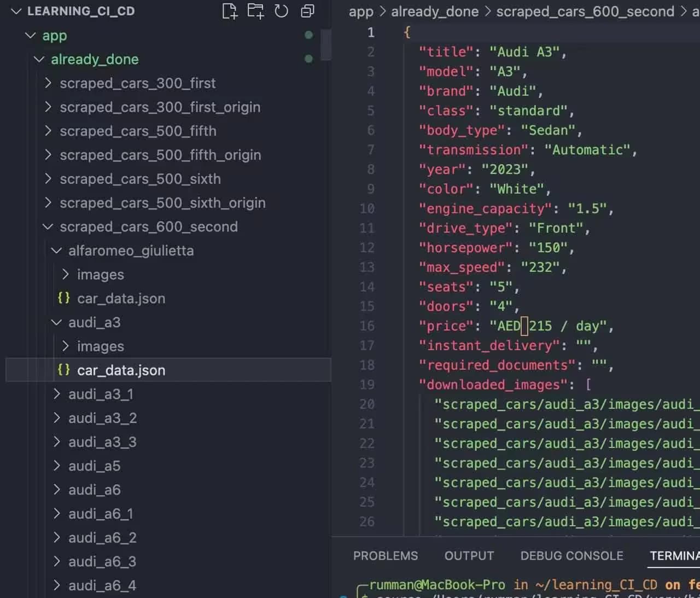Collapse all folders in Explorer
Image resolution: width=700 pixels, height=598 pixels.
307,11
